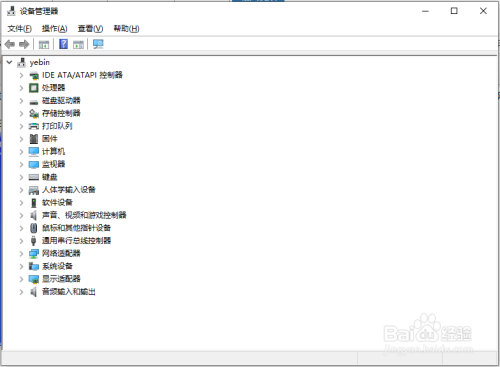Open the 文件(F) menu
The width and height of the screenshot is (500, 367).
click(x=20, y=29)
